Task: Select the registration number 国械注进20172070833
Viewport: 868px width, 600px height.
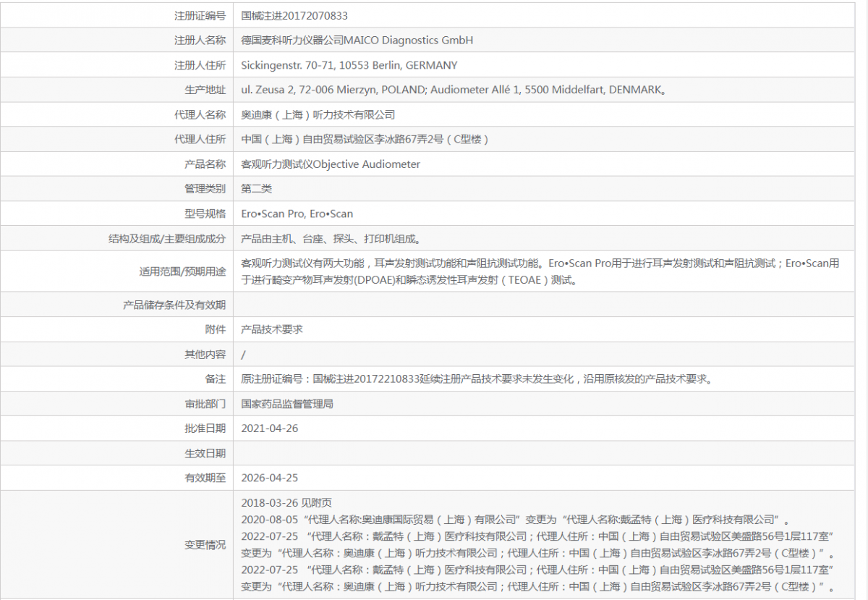Action: tap(294, 15)
